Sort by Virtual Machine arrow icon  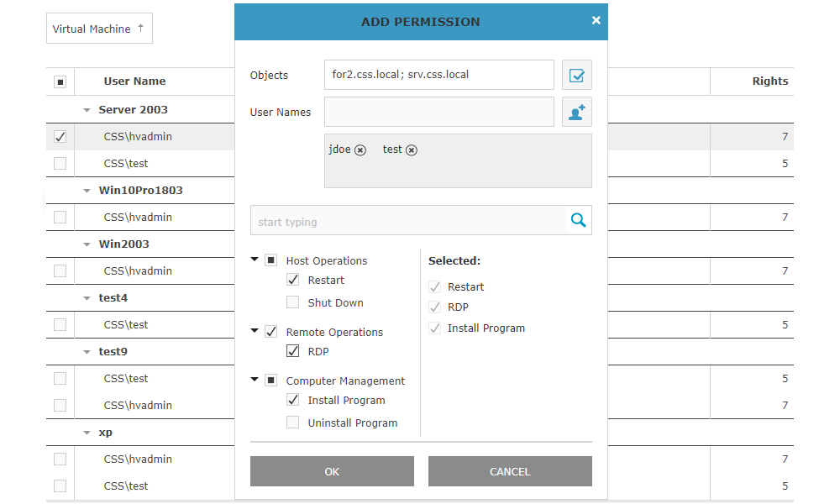point(140,28)
